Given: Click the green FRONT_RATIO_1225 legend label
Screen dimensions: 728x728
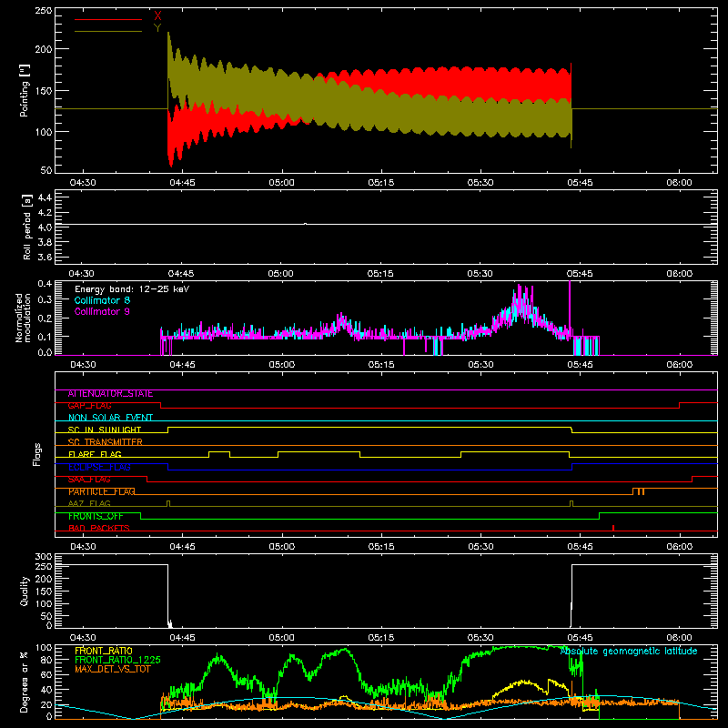Looking at the screenshot, I should [117, 660].
